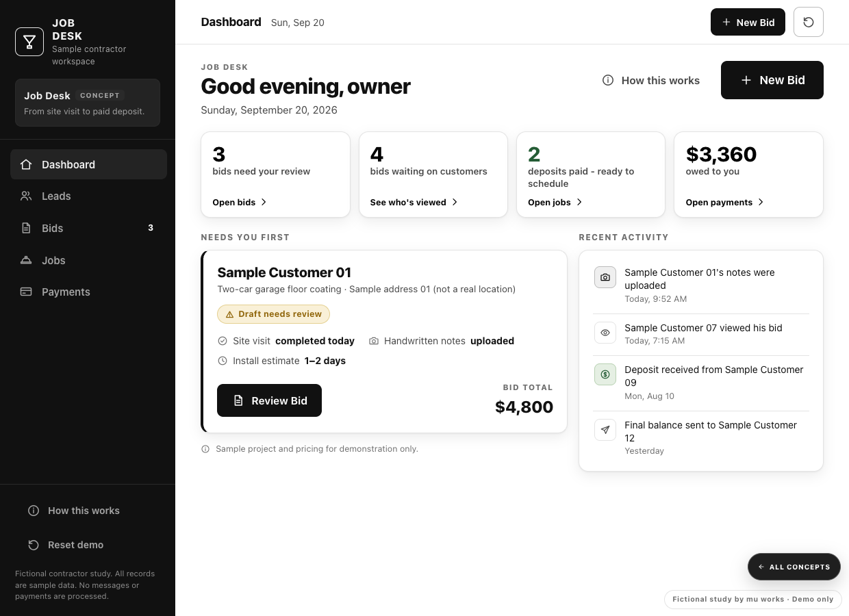The image size is (849, 616).
Task: Click the eye icon for Customer 07 activity
Action: pos(605,333)
